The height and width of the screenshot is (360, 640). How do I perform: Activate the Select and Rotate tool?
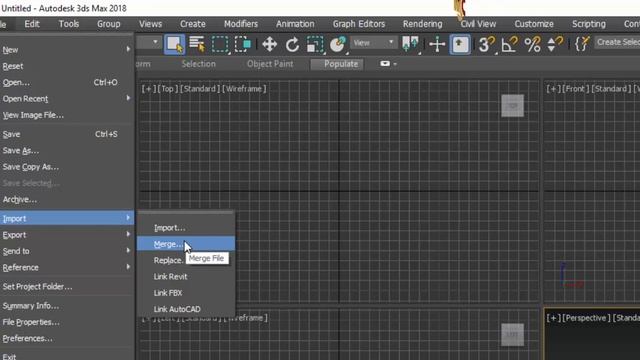[292, 44]
